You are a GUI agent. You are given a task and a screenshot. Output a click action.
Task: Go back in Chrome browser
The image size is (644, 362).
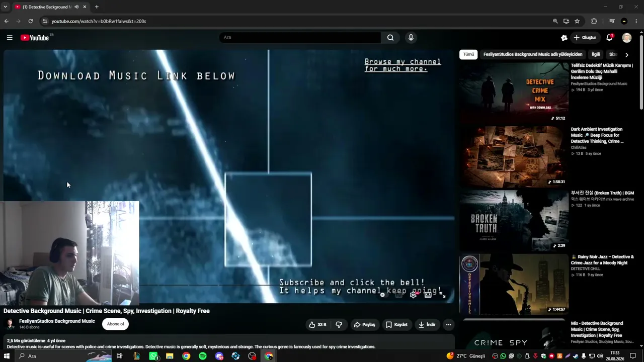[x=6, y=21]
